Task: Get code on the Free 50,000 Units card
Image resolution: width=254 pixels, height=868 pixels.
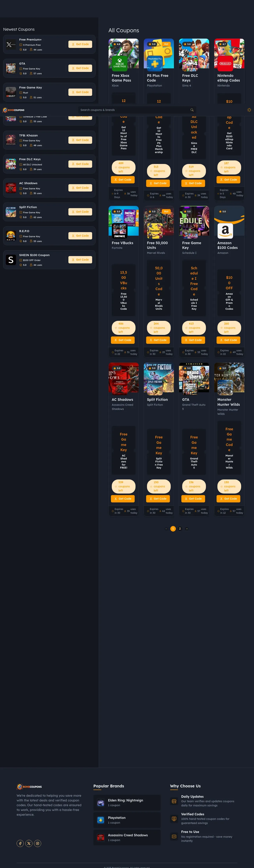Action: tap(158, 340)
